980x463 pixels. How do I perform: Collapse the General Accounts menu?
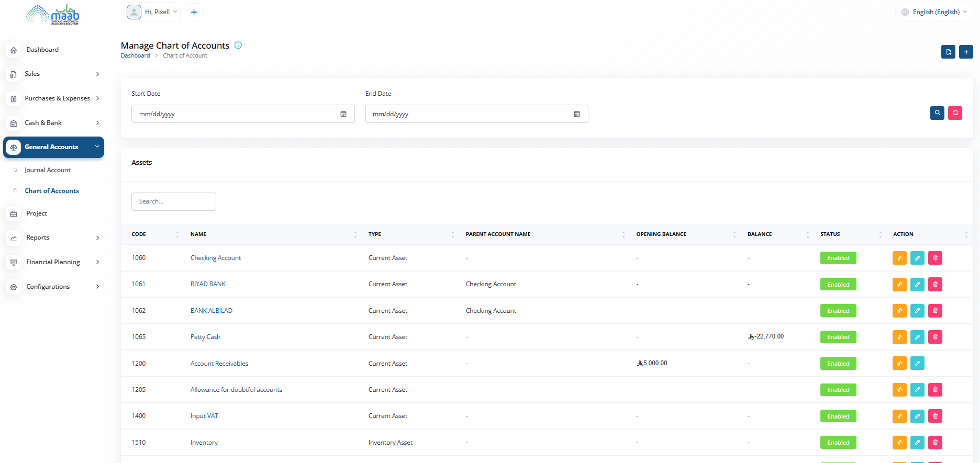[54, 147]
